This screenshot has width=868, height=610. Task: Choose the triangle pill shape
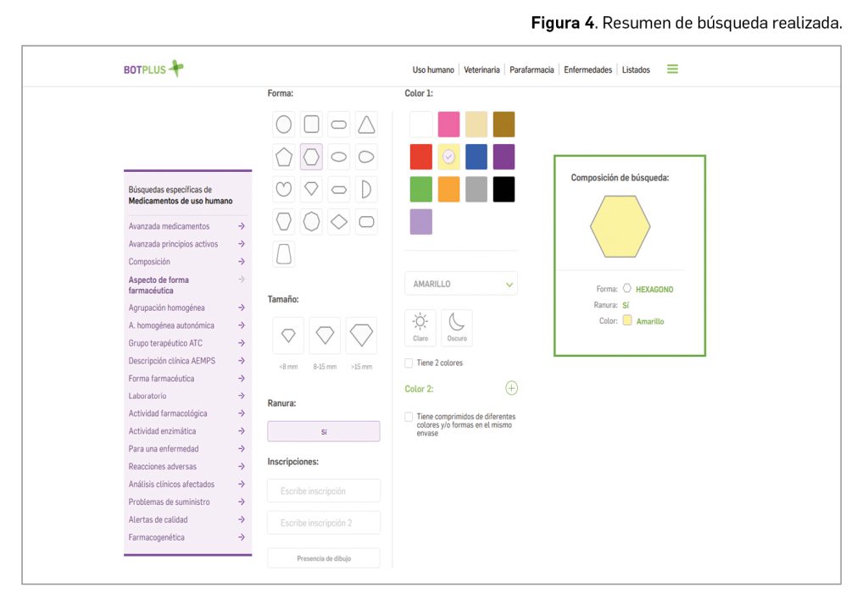pyautogui.click(x=366, y=125)
